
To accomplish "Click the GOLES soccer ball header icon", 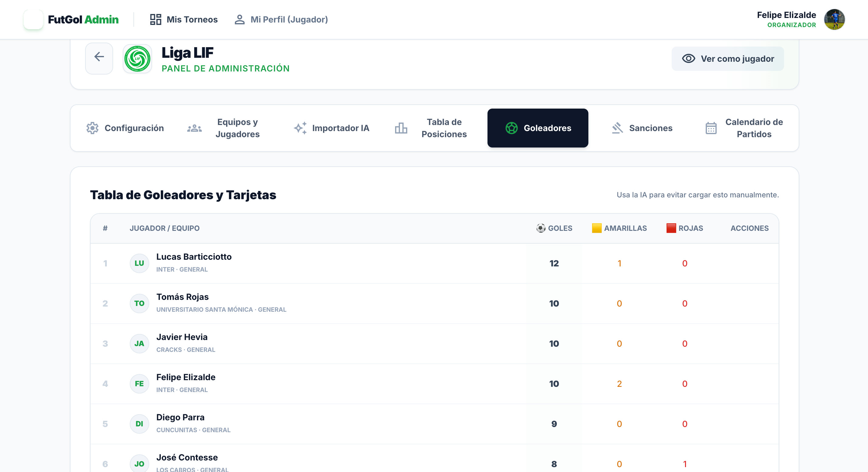I will (540, 228).
